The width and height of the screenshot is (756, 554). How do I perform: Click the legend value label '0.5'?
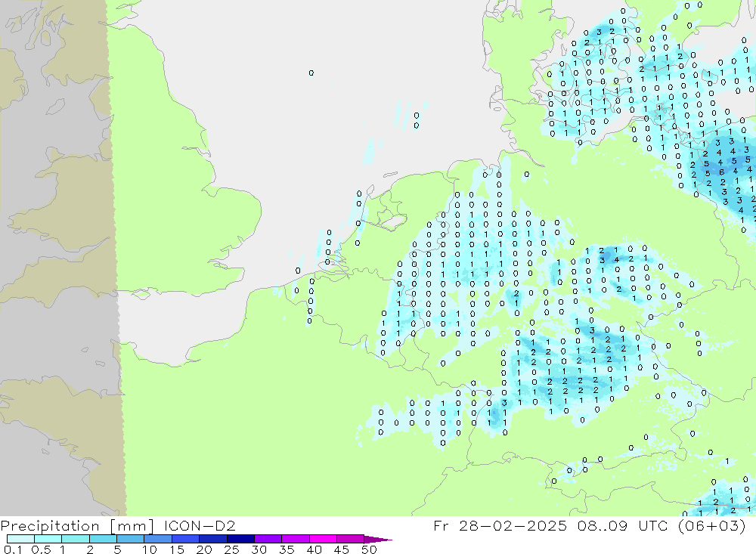tap(41, 549)
